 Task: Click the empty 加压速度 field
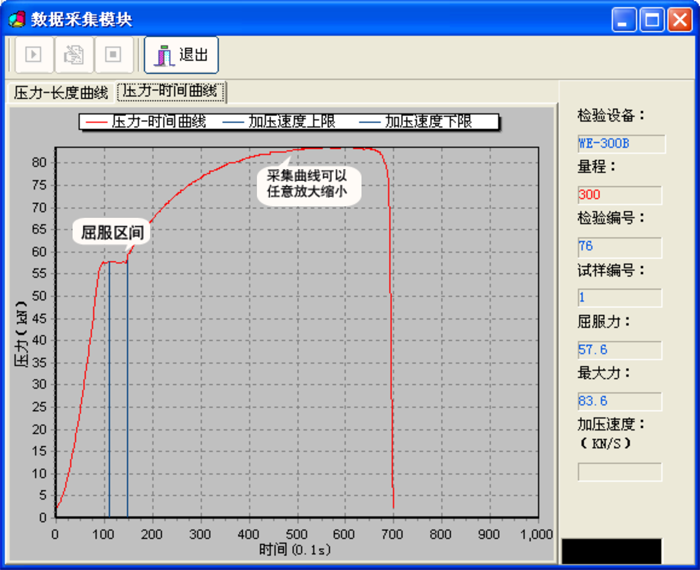coord(620,471)
